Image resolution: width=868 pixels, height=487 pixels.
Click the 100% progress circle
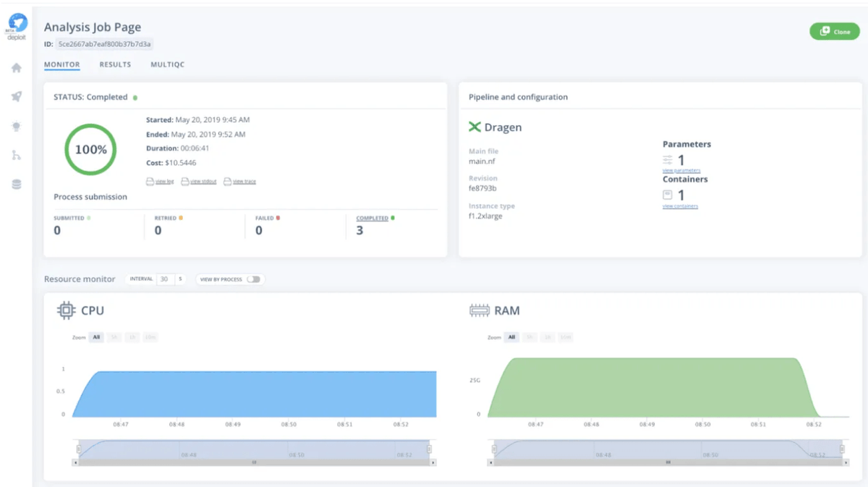(x=91, y=150)
